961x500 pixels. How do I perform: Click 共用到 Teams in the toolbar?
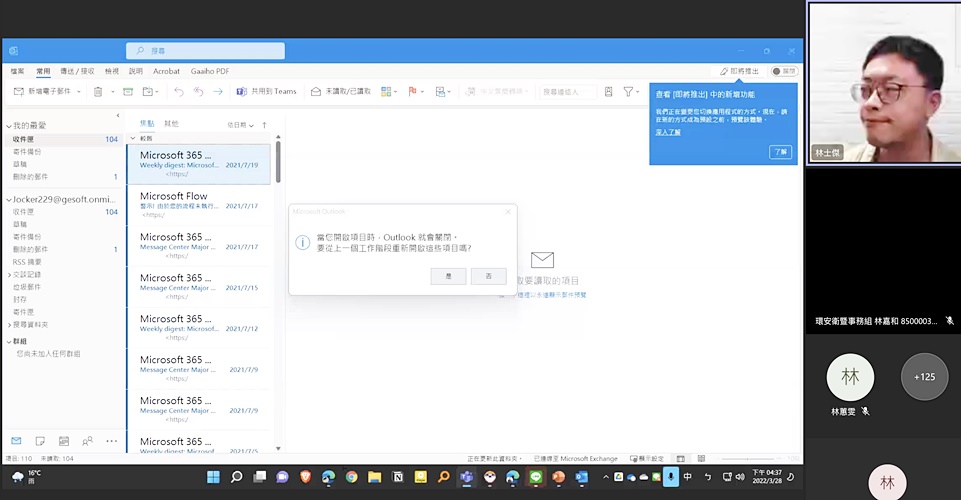click(x=267, y=92)
